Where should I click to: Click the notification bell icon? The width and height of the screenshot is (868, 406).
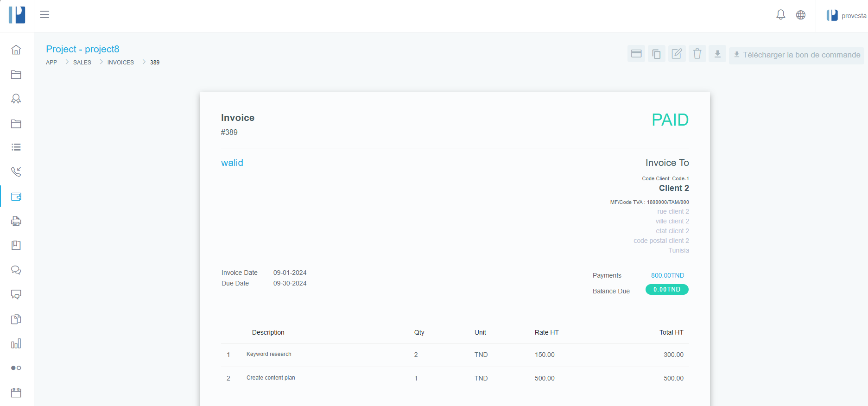click(780, 15)
